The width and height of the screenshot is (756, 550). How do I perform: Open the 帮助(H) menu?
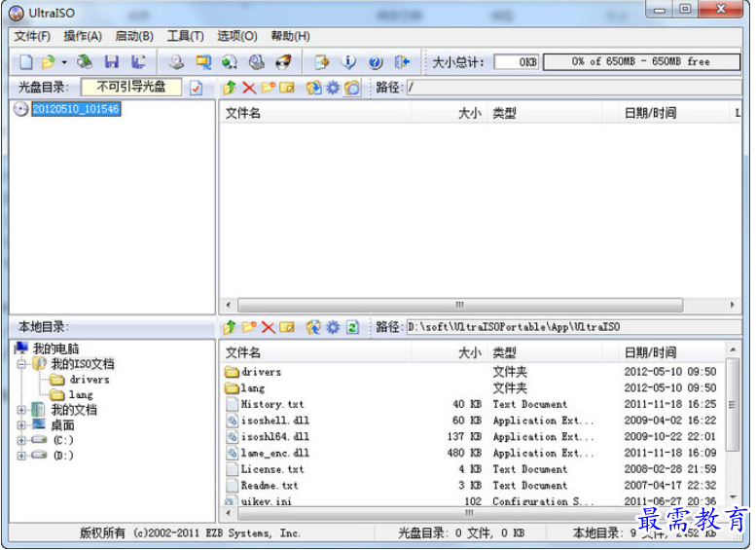pos(290,36)
